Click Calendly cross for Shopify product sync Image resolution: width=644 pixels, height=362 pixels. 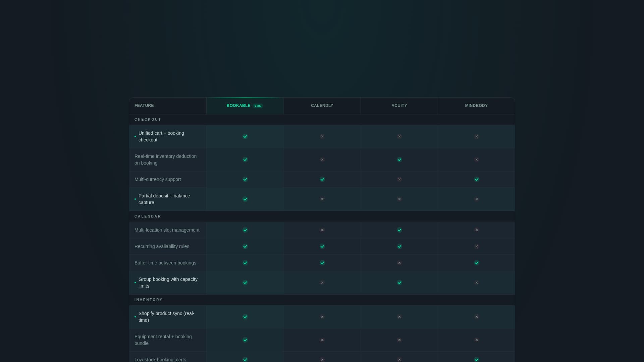322,317
